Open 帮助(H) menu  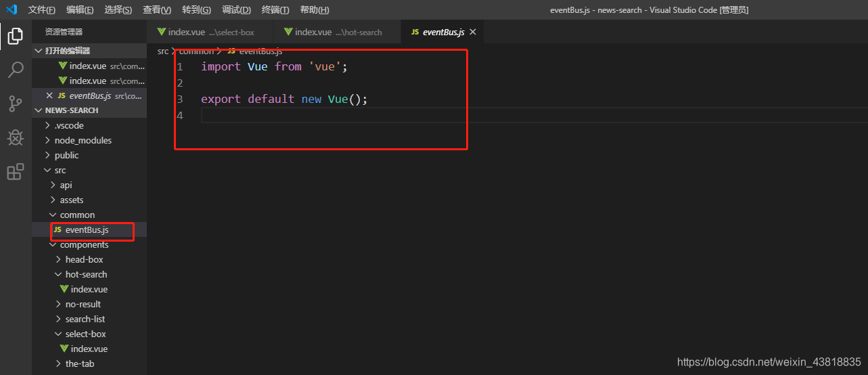(315, 10)
